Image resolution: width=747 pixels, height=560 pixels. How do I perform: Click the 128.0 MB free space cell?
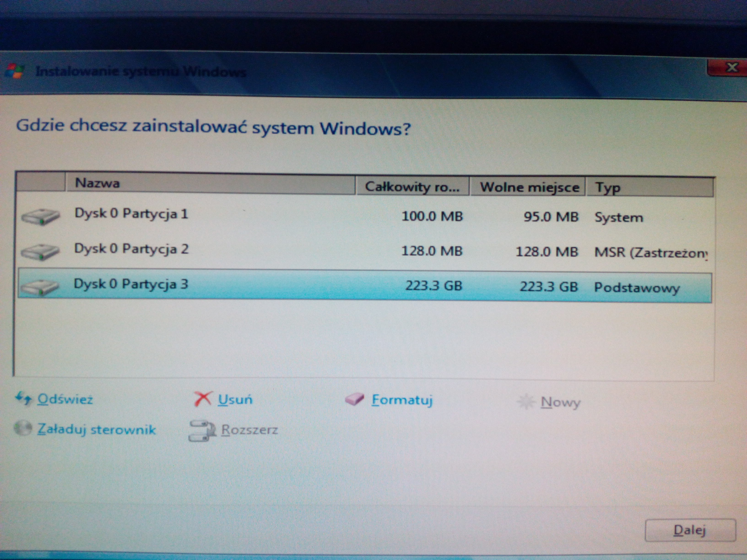tap(547, 252)
